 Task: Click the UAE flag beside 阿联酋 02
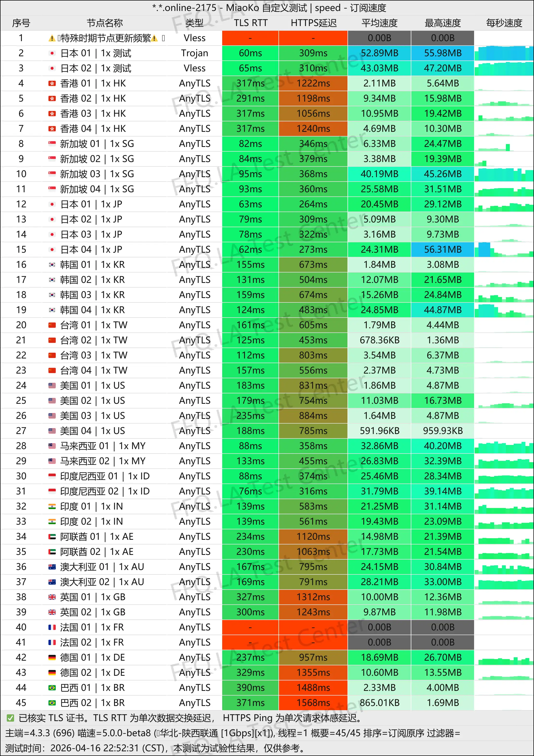click(x=52, y=552)
